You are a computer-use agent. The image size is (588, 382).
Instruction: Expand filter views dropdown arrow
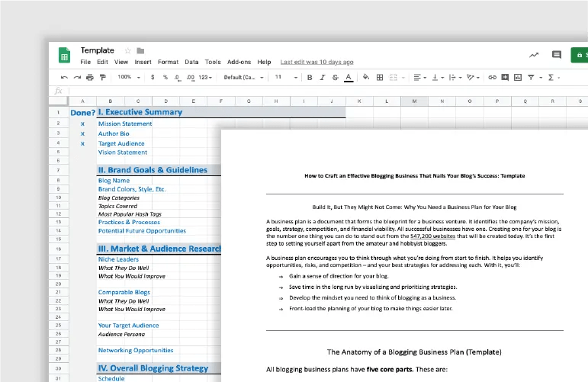(541, 78)
